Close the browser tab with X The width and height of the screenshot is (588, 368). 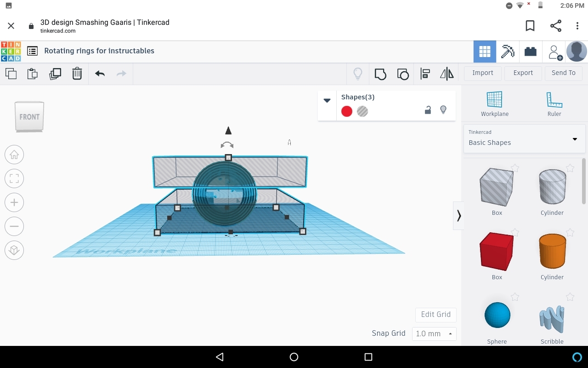(x=11, y=26)
